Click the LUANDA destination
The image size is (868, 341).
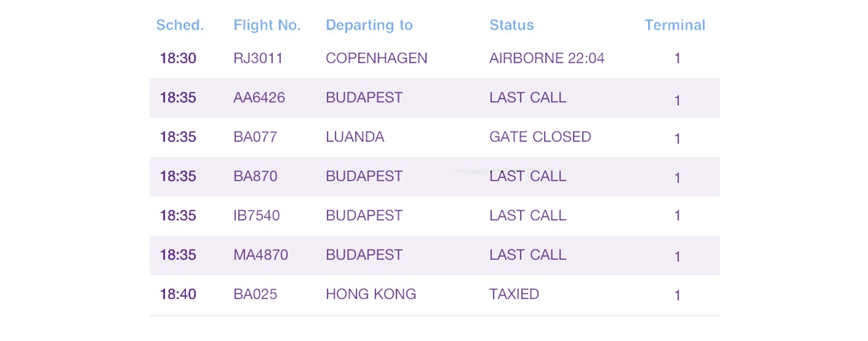click(x=355, y=137)
